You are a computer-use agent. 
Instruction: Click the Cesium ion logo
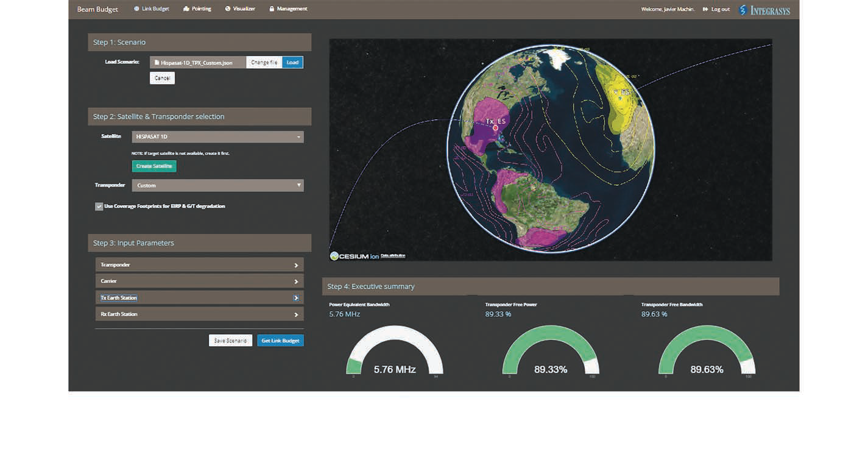354,256
